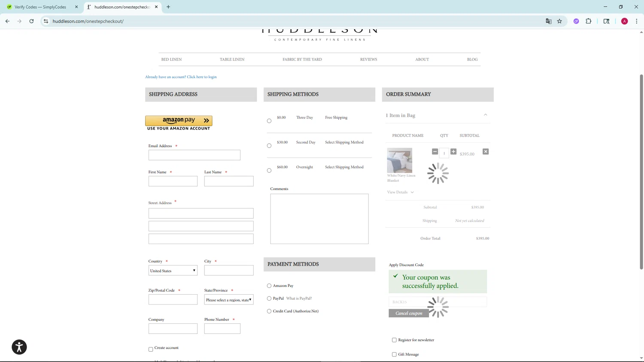Click the Last Name field
Screen dimensions: 644x362
coord(229,181)
